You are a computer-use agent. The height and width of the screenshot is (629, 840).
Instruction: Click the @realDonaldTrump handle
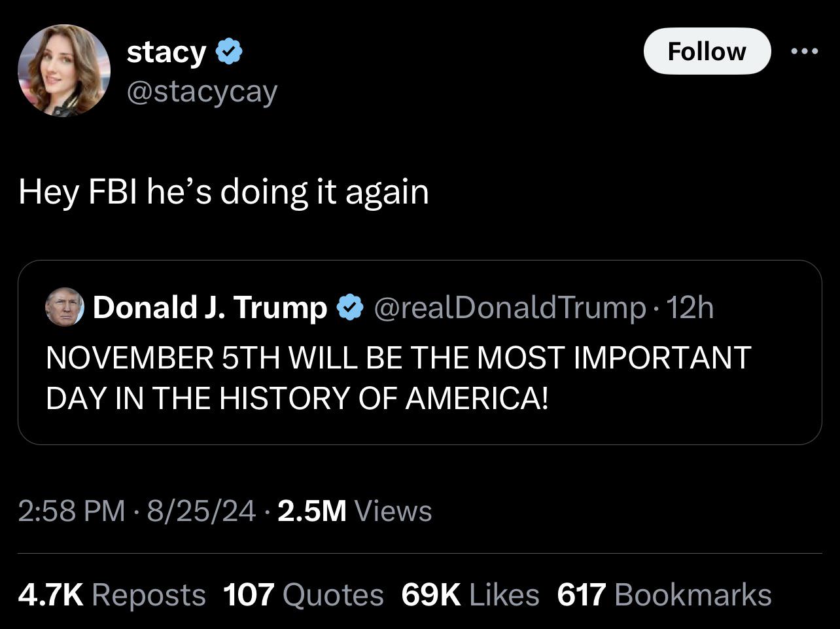[510, 307]
